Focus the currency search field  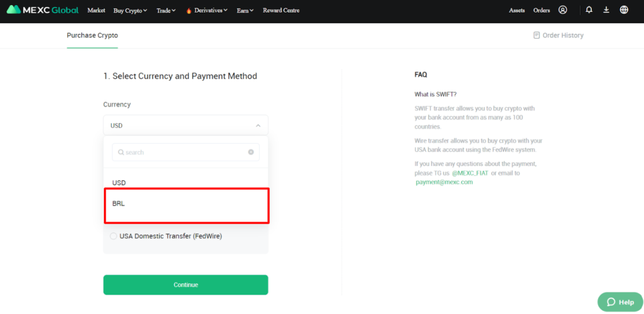pyautogui.click(x=186, y=152)
